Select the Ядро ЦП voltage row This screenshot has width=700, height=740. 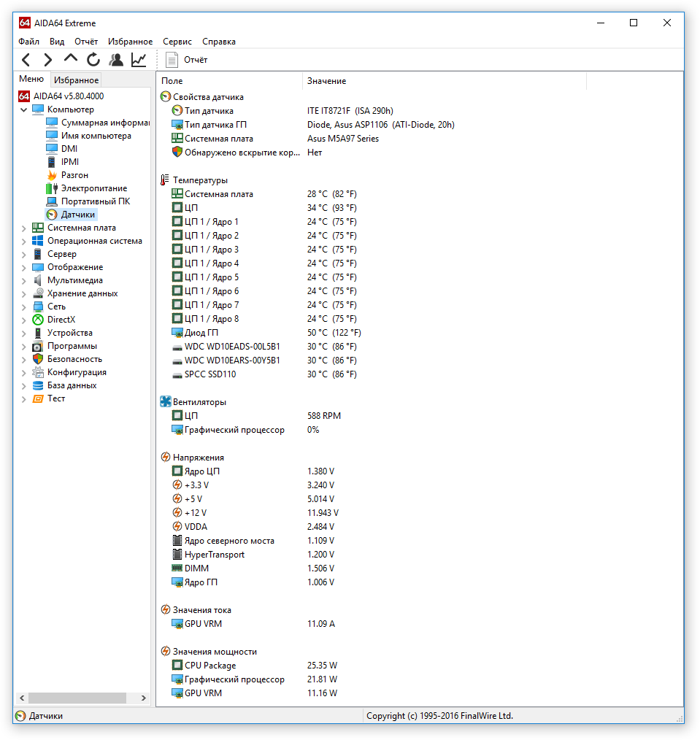253,471
